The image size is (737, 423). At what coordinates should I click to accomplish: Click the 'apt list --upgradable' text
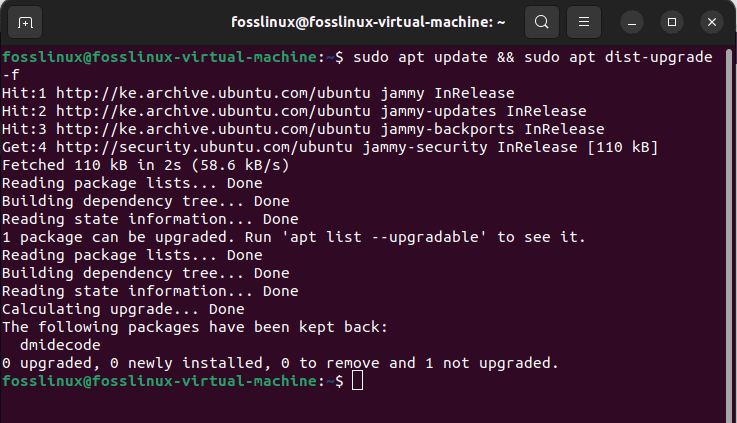click(384, 237)
